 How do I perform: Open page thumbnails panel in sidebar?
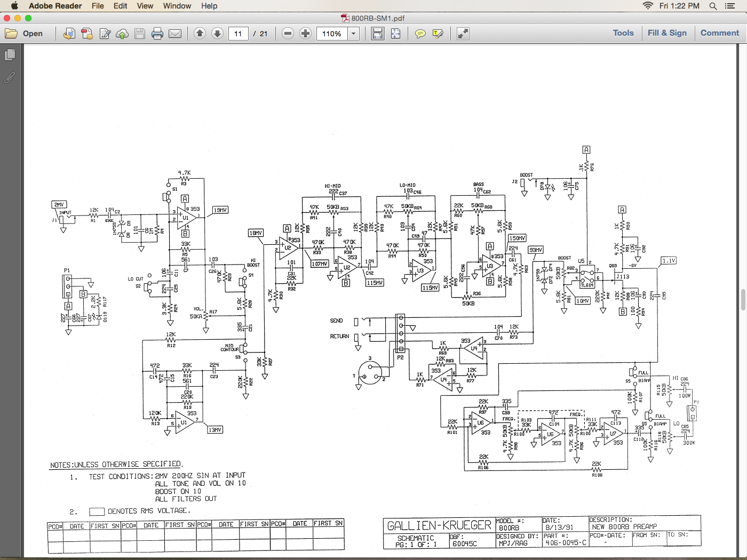tap(10, 55)
